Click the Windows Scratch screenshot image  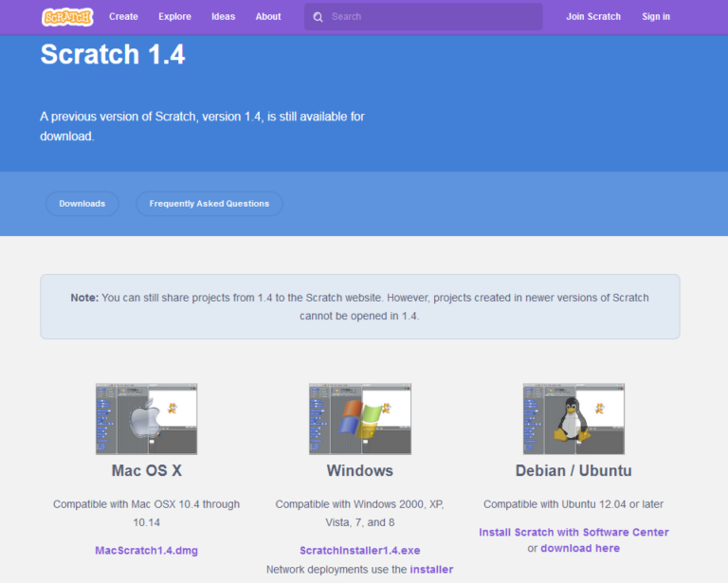[360, 419]
